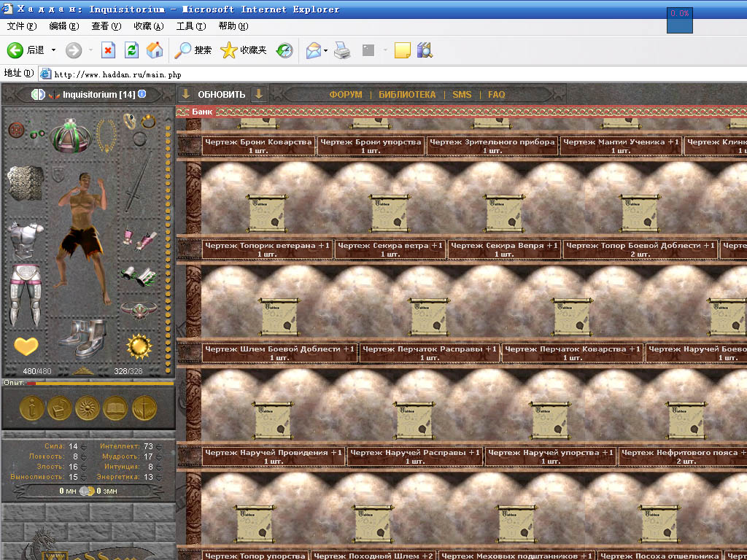Image resolution: width=747 pixels, height=560 pixels.
Task: Open browsing History clock icon
Action: [x=285, y=50]
